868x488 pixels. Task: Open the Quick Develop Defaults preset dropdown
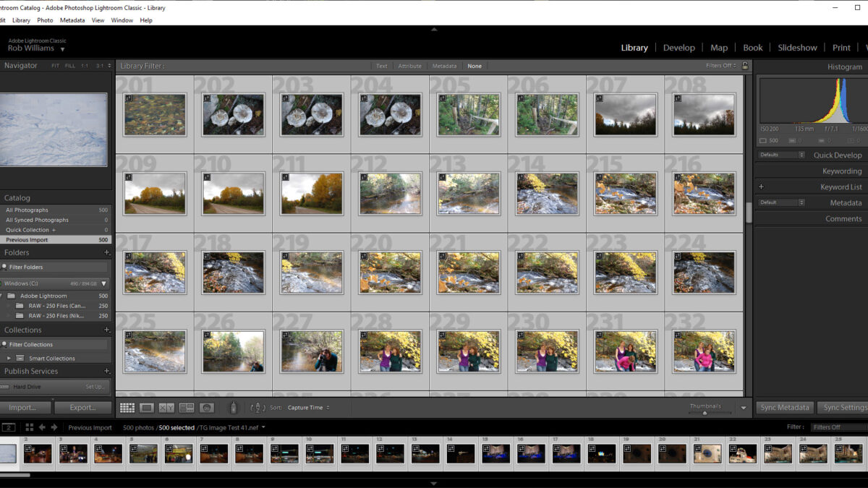(781, 155)
